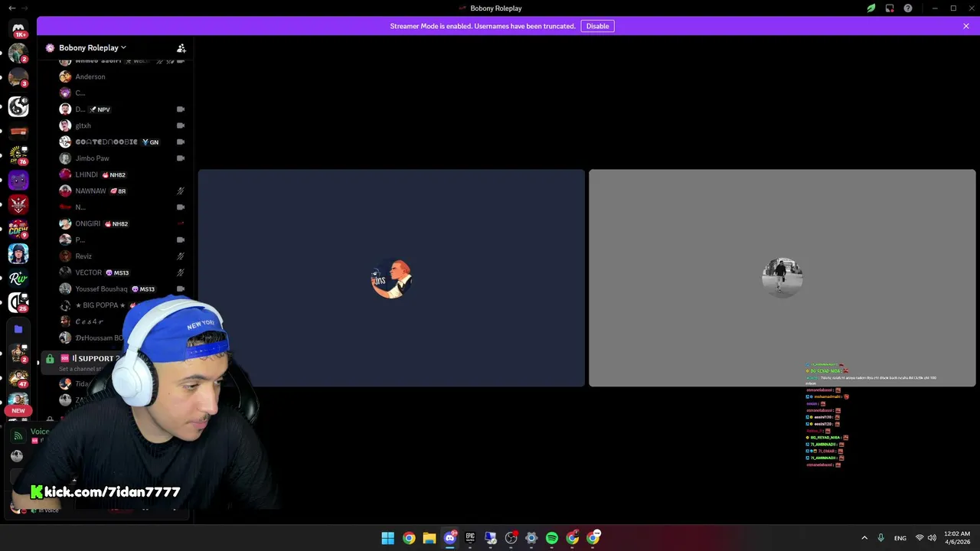Show hidden system tray icons
Viewport: 980px width, 551px height.
tap(864, 538)
